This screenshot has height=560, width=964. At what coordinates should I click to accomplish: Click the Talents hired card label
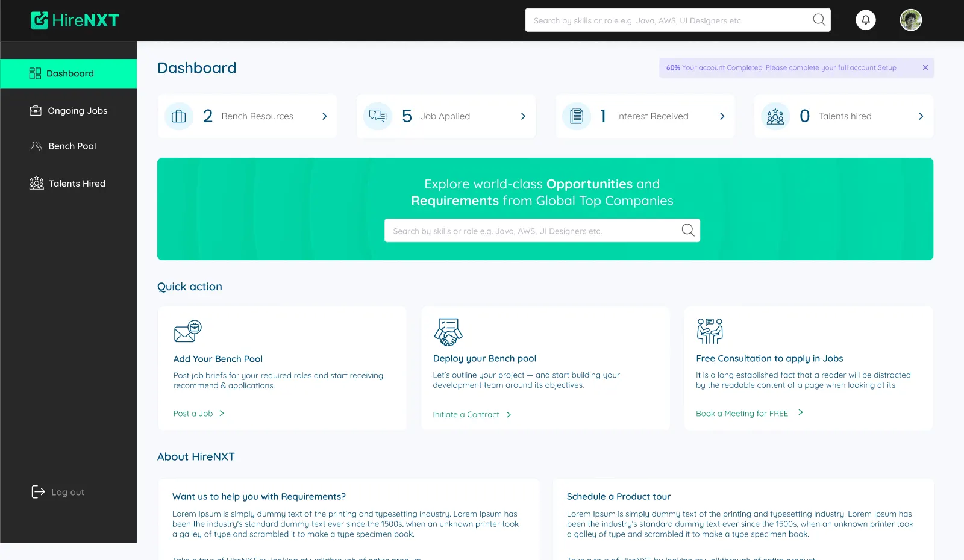pyautogui.click(x=845, y=116)
